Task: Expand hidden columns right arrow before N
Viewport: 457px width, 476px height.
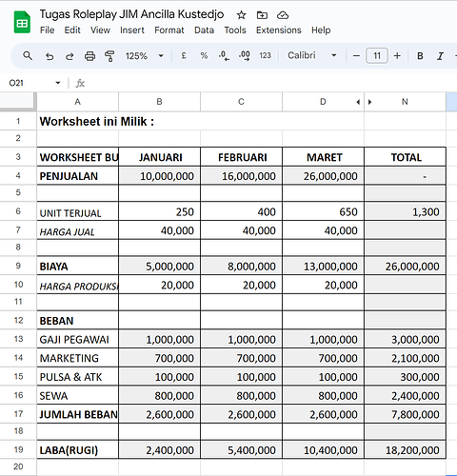Action: click(x=369, y=102)
